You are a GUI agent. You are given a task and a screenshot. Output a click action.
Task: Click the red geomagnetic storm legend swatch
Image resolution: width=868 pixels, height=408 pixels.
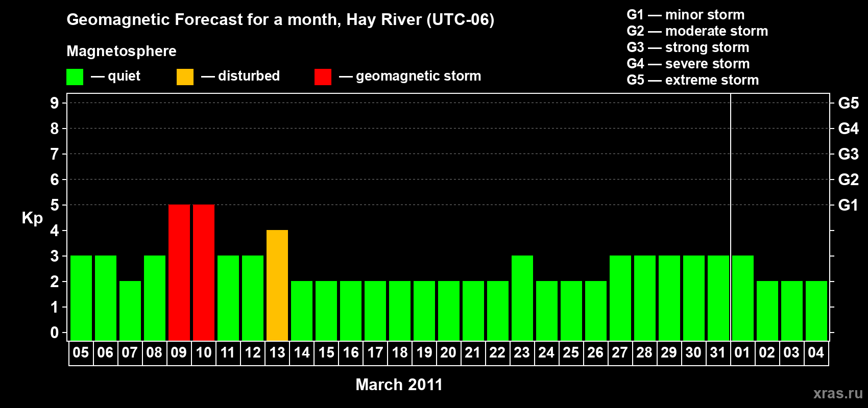coord(323,77)
